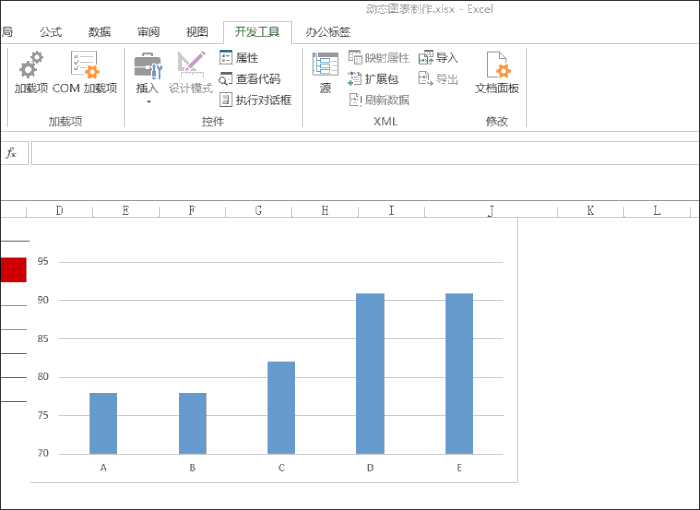Open the 加载项 add-ins gear icon
700x510 pixels.
click(x=31, y=65)
